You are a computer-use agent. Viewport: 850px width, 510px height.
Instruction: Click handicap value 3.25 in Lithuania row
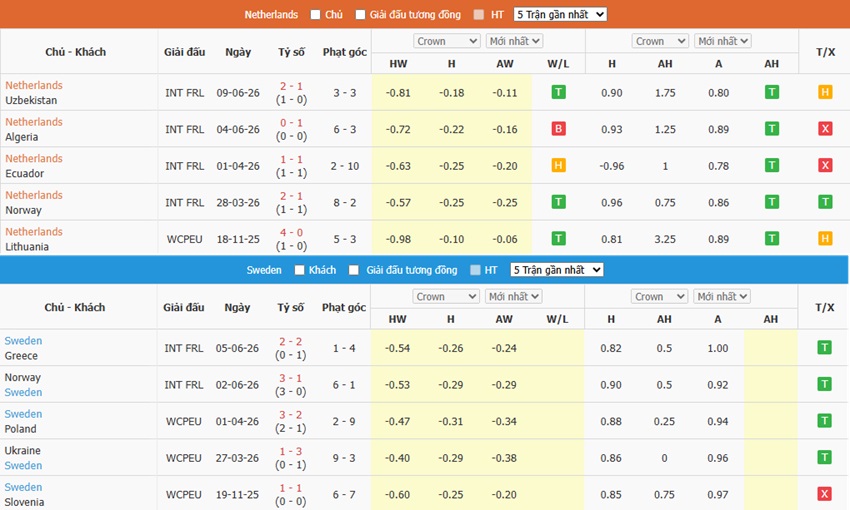(665, 239)
